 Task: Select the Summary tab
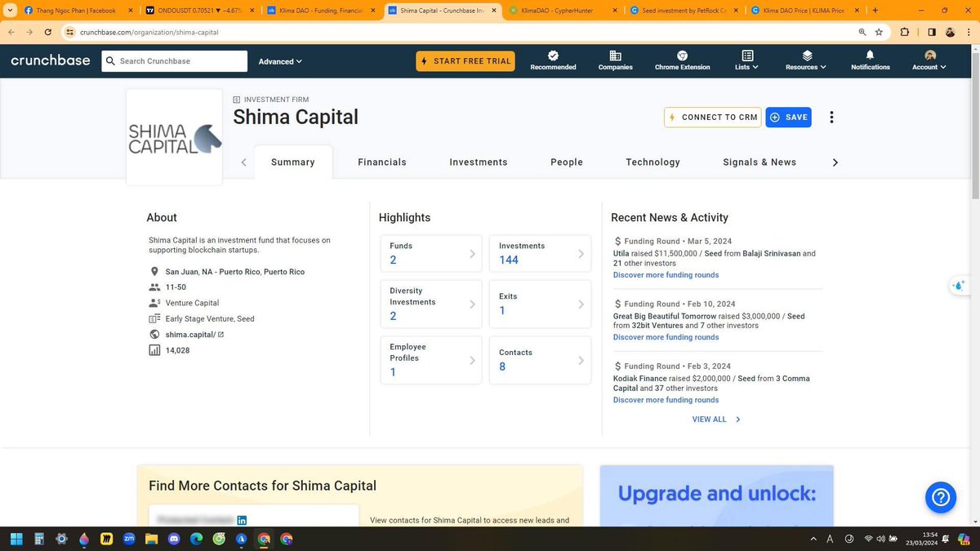tap(293, 162)
